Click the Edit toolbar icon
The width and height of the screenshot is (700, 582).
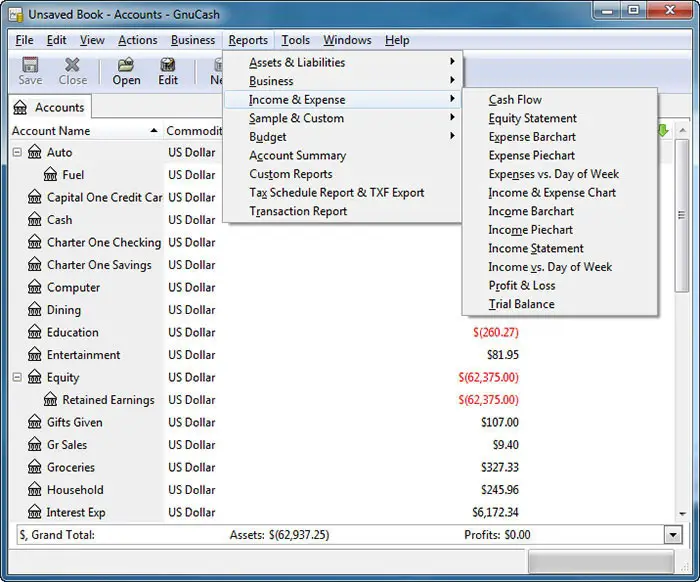coord(167,65)
